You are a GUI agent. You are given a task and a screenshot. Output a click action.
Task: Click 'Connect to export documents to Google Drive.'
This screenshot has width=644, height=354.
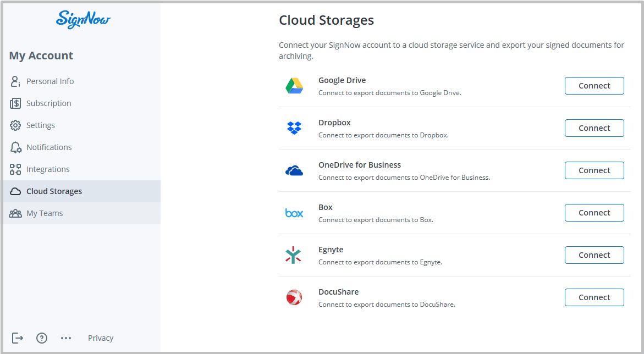tap(390, 93)
